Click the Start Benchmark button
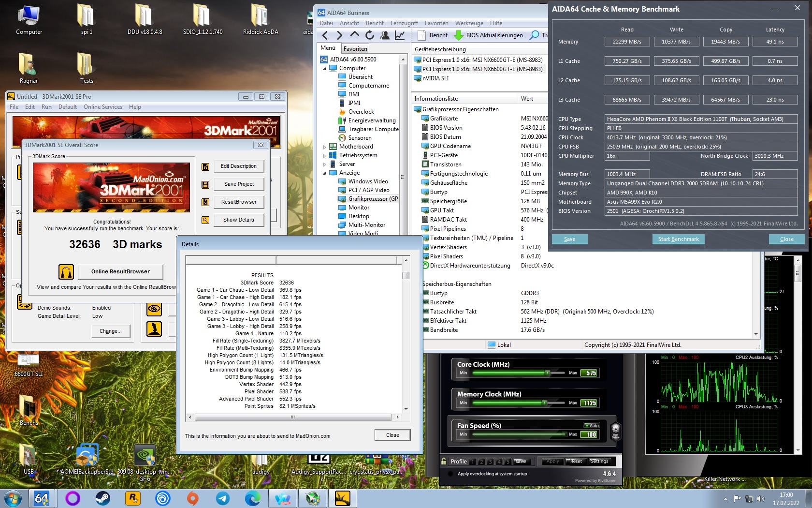This screenshot has width=812, height=508. tap(678, 239)
